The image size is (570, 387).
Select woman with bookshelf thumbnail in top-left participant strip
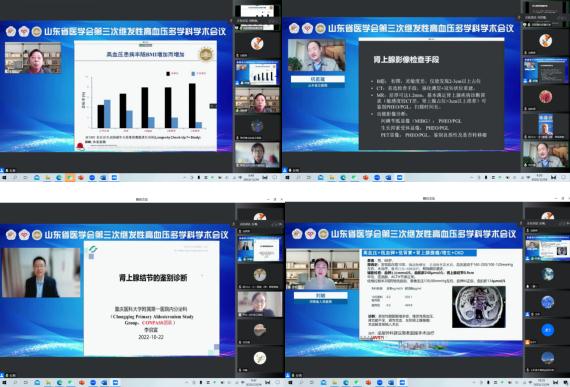(257, 100)
